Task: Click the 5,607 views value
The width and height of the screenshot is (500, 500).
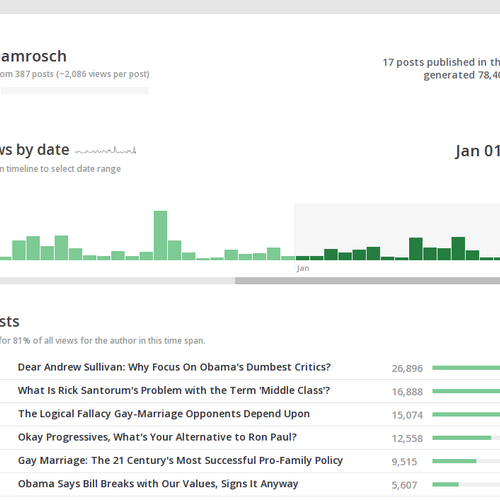Action: pyautogui.click(x=404, y=485)
